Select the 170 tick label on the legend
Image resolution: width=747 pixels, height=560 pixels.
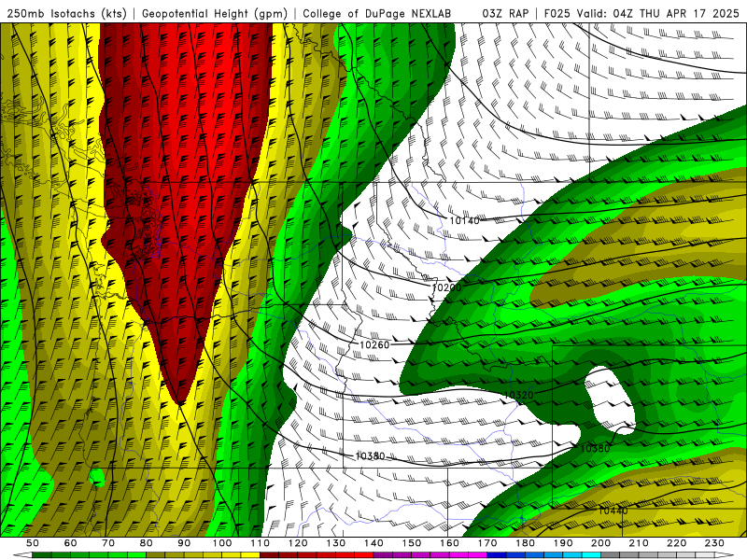(487, 543)
